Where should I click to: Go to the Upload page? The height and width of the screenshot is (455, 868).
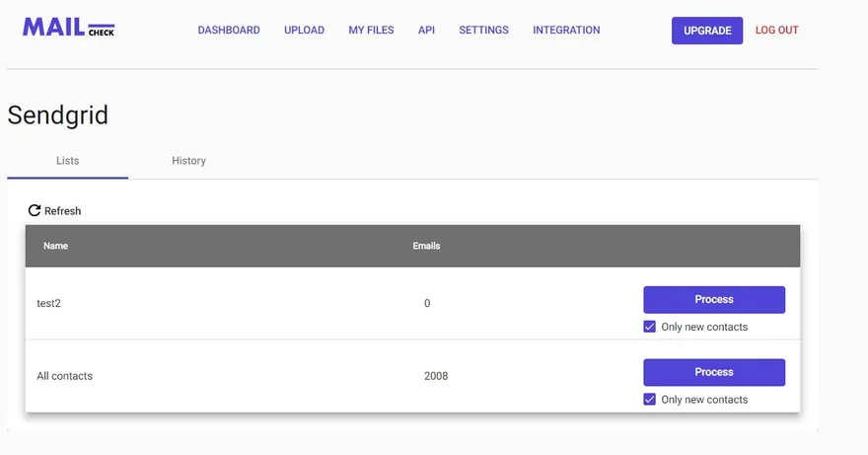click(x=304, y=30)
